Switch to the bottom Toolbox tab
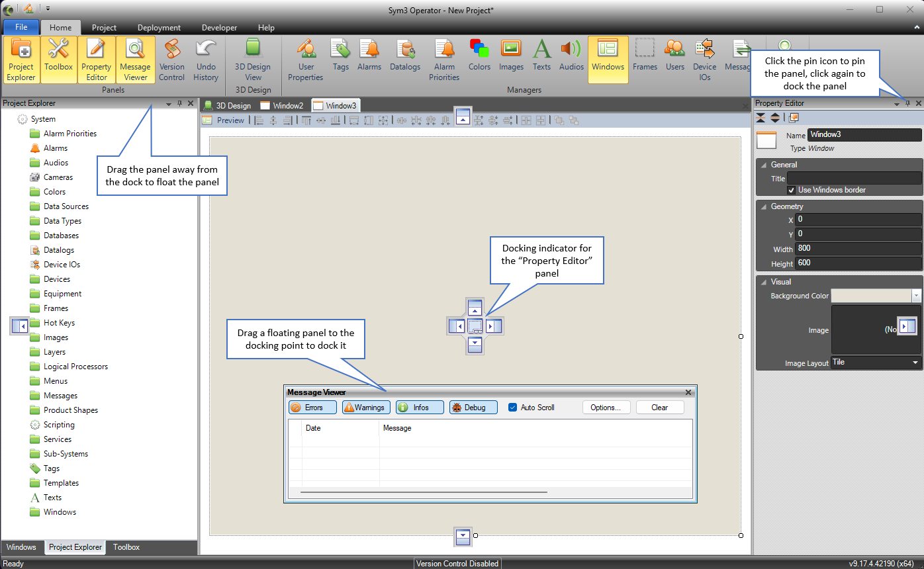This screenshot has height=569, width=924. click(126, 547)
